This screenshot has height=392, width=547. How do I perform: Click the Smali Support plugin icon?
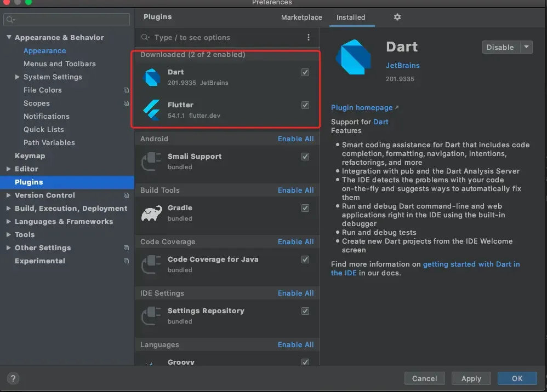tap(152, 162)
